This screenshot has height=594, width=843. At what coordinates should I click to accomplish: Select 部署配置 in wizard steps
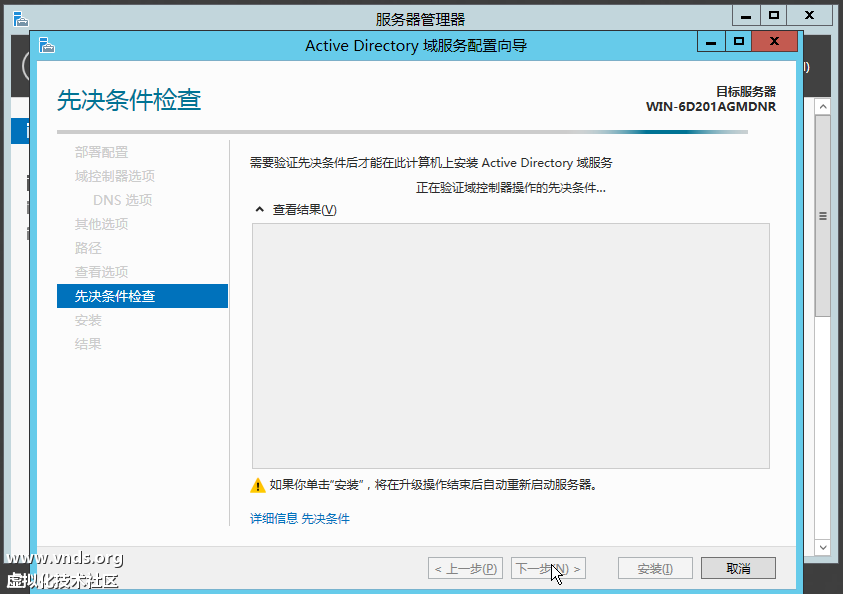click(x=101, y=152)
